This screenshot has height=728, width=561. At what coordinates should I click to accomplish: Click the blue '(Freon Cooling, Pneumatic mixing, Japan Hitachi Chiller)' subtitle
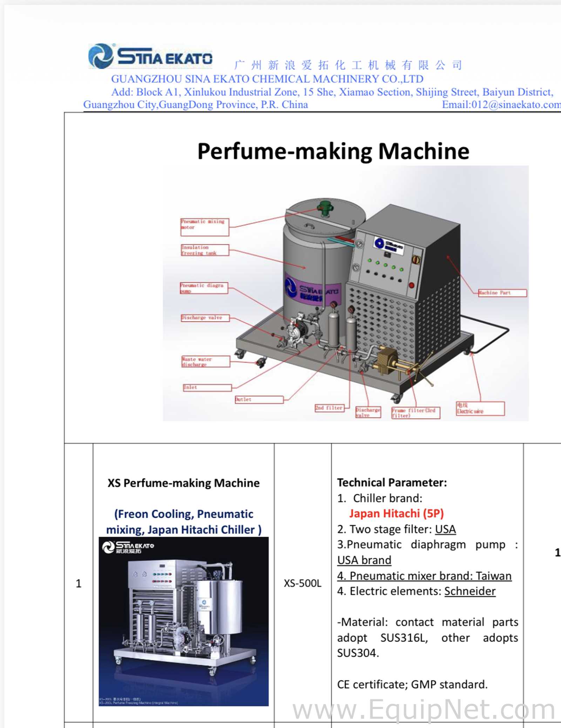184,522
